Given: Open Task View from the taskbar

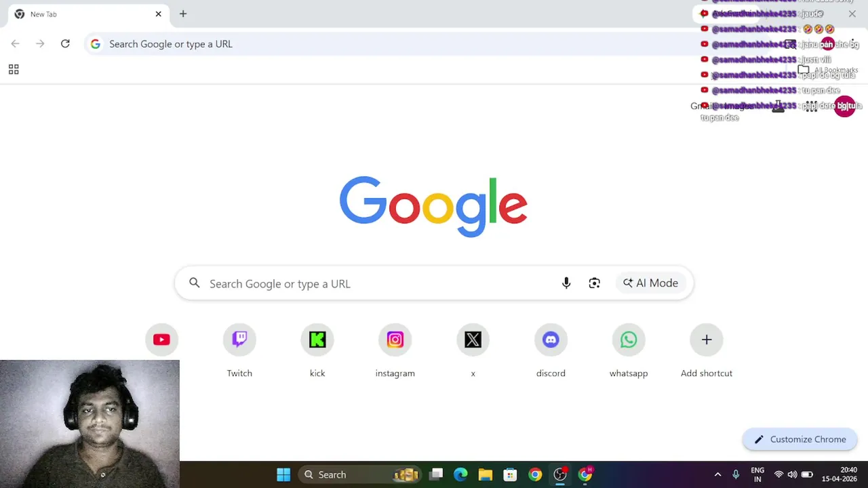Looking at the screenshot, I should [x=436, y=474].
